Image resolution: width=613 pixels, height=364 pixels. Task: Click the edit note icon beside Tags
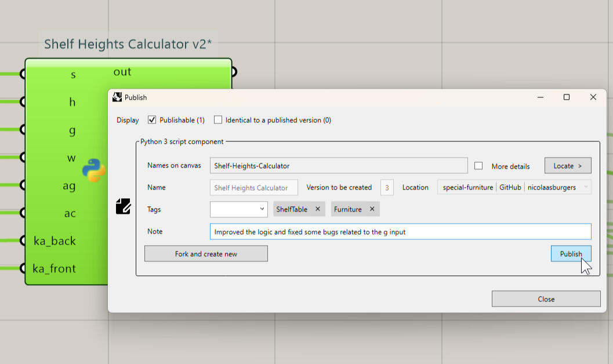coord(123,206)
